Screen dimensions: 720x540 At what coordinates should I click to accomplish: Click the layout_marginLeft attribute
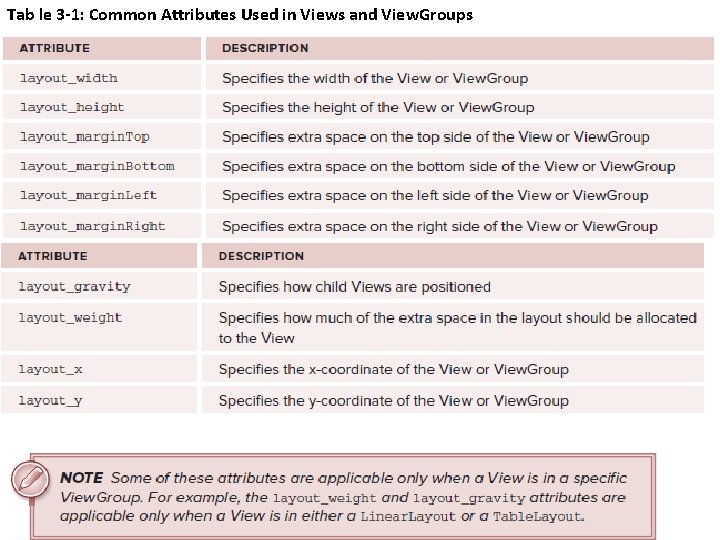click(x=88, y=195)
